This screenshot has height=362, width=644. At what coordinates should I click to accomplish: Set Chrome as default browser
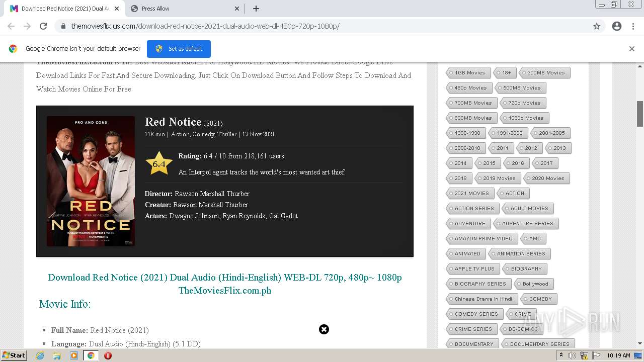(x=179, y=49)
